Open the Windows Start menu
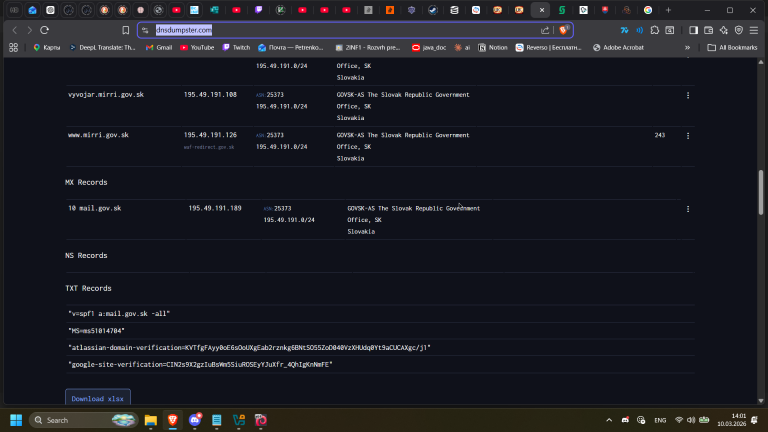 click(16, 420)
